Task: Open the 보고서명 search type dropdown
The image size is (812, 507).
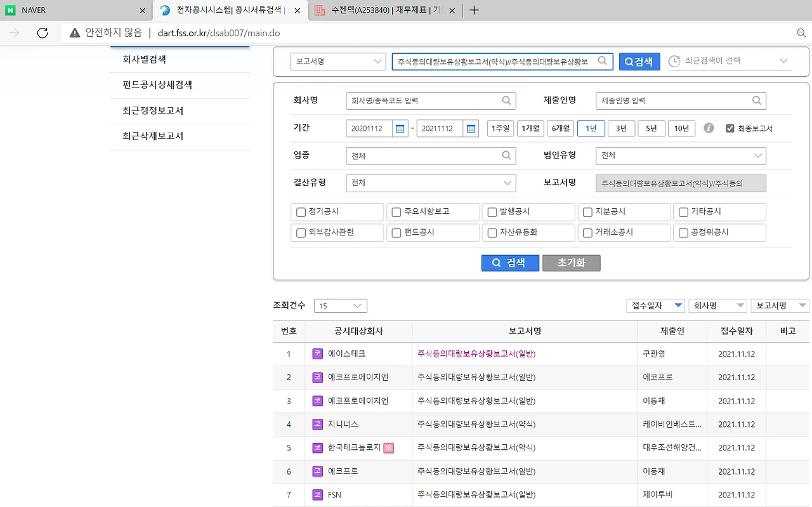Action: coord(339,61)
